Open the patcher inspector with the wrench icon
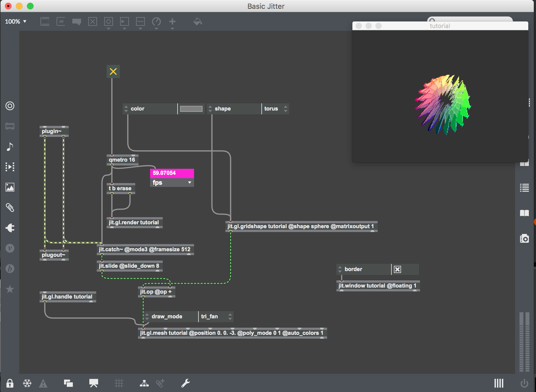 click(186, 383)
